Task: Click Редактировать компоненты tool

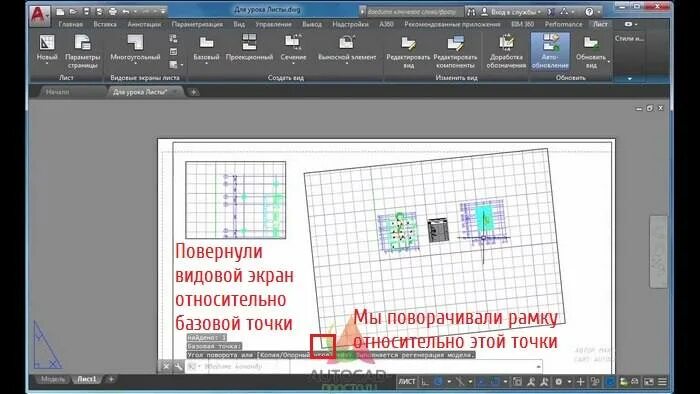Action: (x=454, y=52)
